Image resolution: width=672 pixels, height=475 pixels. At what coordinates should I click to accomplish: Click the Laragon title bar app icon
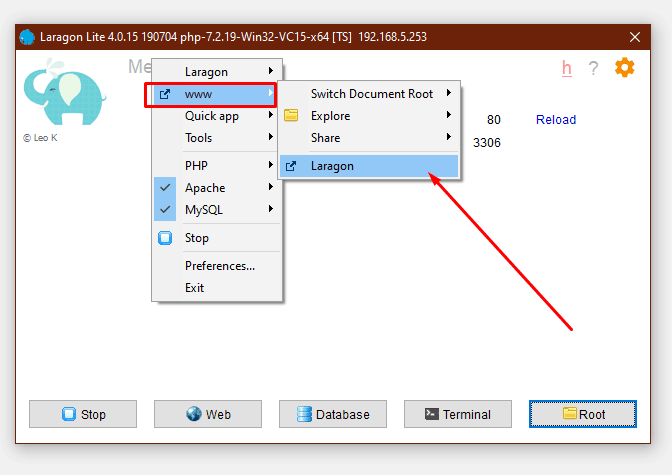tap(27, 37)
